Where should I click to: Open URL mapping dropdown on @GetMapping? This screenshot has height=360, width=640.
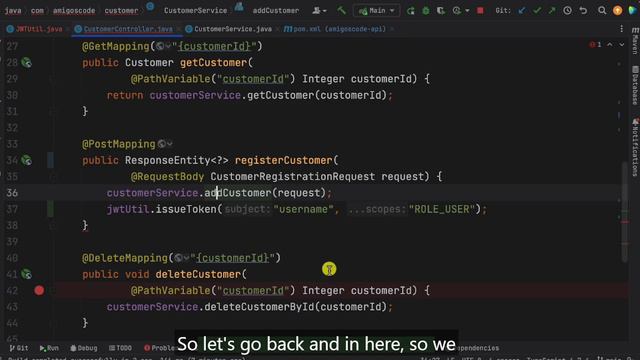click(x=163, y=47)
